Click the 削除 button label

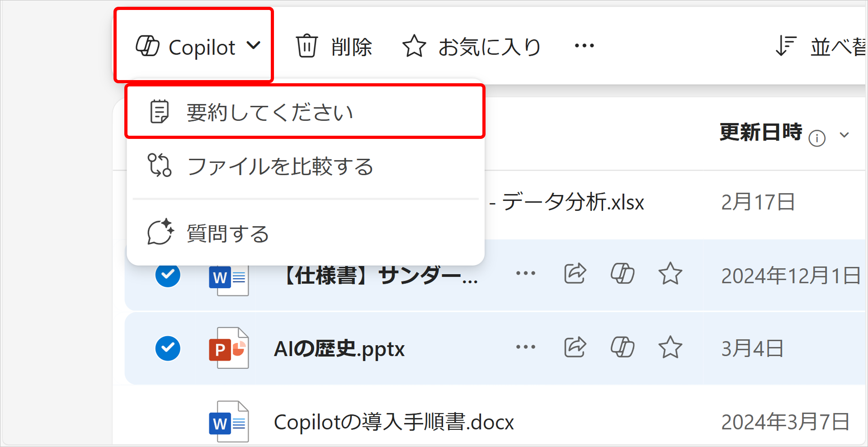351,47
